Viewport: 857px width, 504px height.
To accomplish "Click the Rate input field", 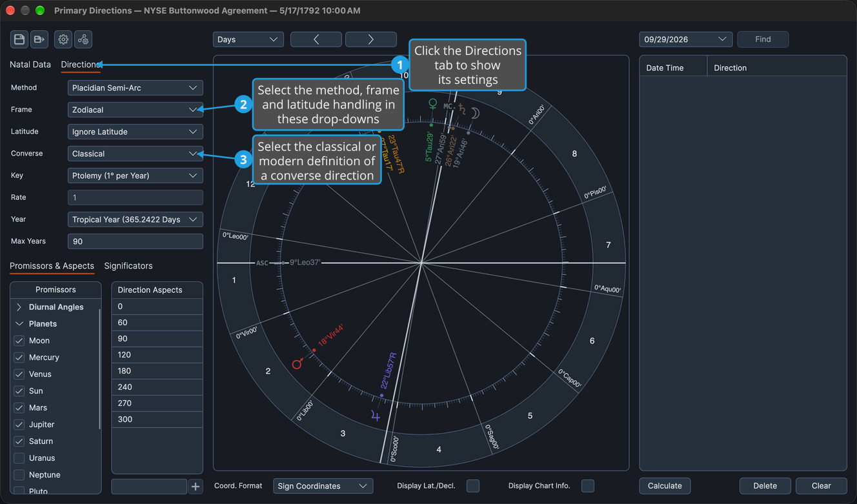I will [x=136, y=197].
